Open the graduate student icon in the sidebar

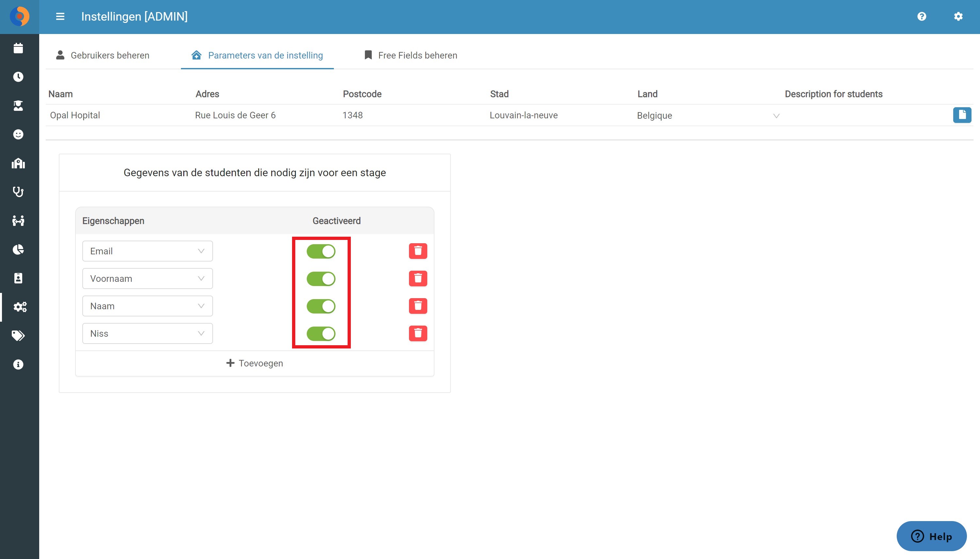[18, 106]
